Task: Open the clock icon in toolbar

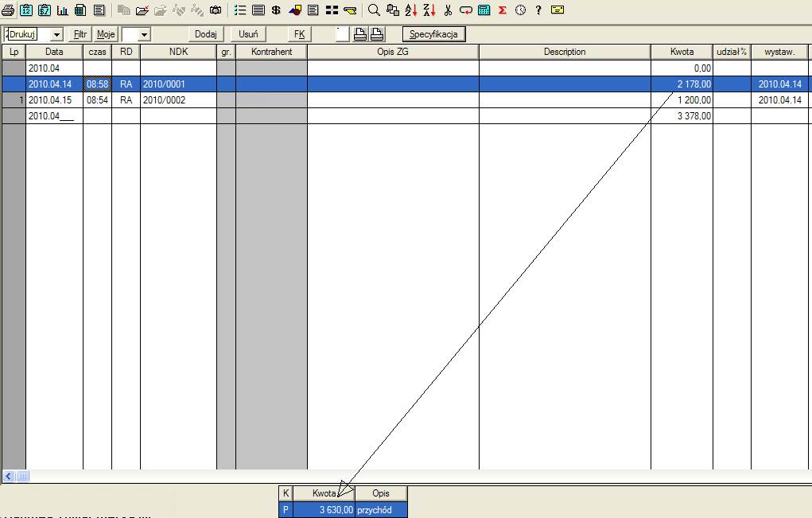Action: 520,10
